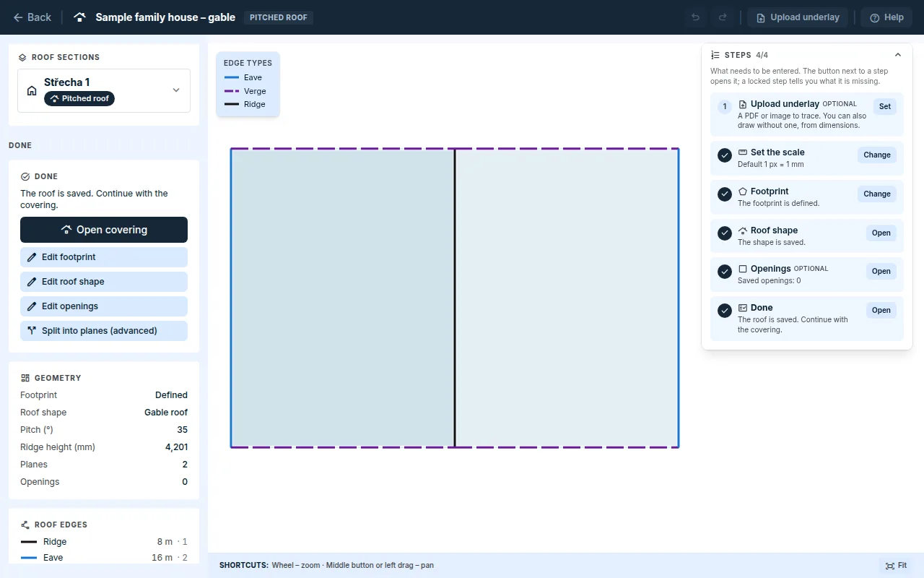This screenshot has height=578, width=924.
Task: Open Help from the top bar
Action: pyautogui.click(x=886, y=17)
